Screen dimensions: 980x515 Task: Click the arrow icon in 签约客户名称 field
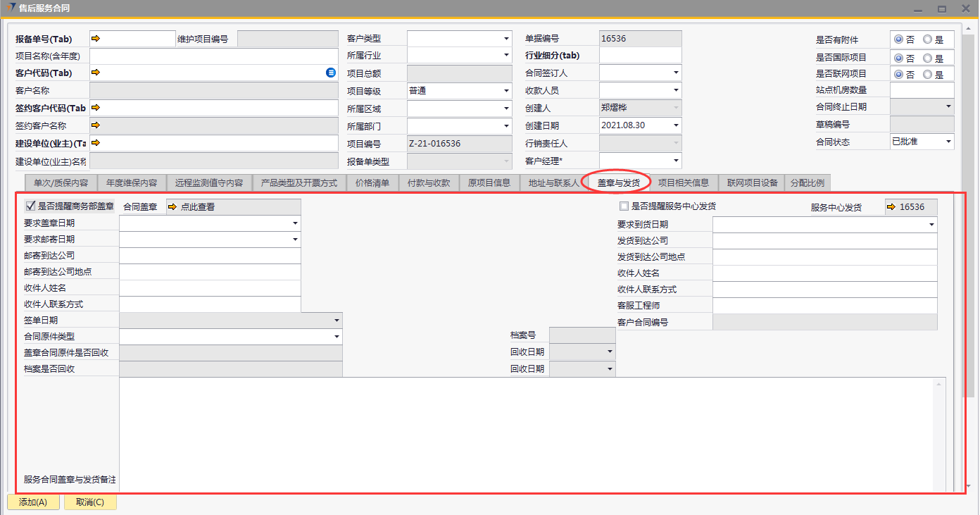96,125
